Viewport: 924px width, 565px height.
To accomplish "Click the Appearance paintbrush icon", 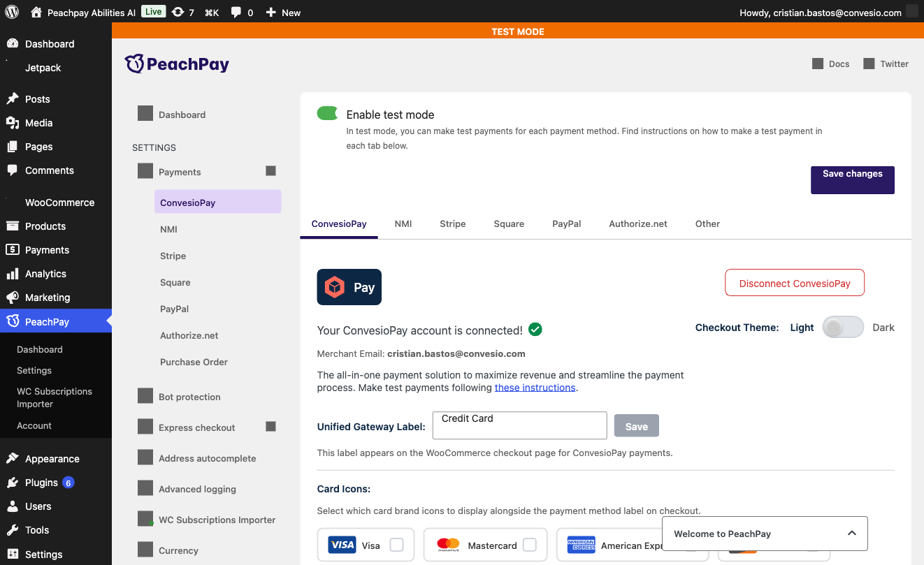I will (x=13, y=458).
